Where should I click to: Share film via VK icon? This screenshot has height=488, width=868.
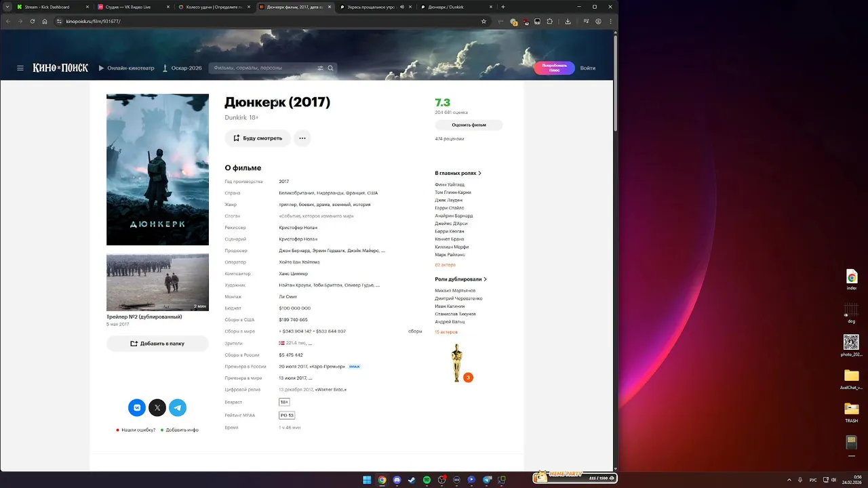point(137,407)
